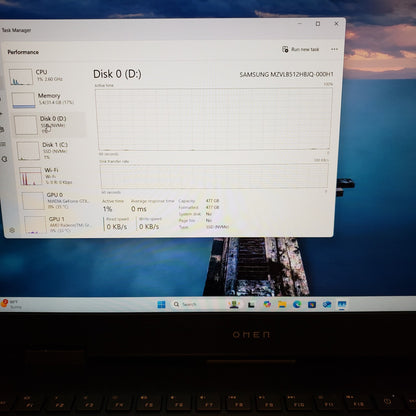Launch Microsoft Edge from the taskbar
The width and height of the screenshot is (416, 416).
pyautogui.click(x=297, y=304)
